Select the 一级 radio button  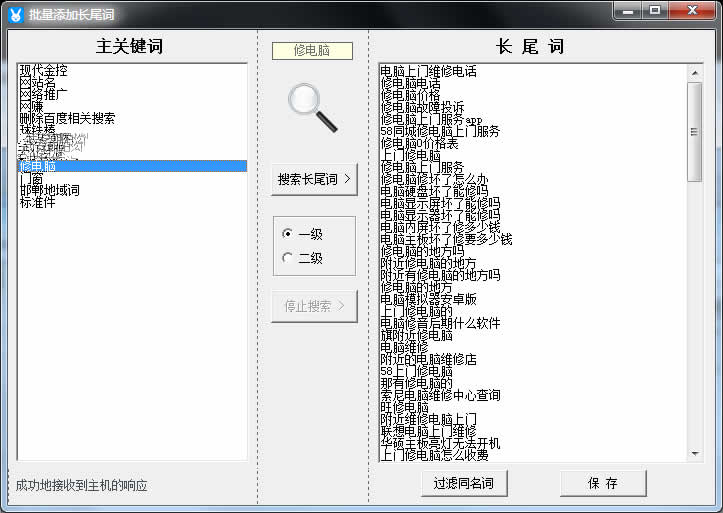288,234
